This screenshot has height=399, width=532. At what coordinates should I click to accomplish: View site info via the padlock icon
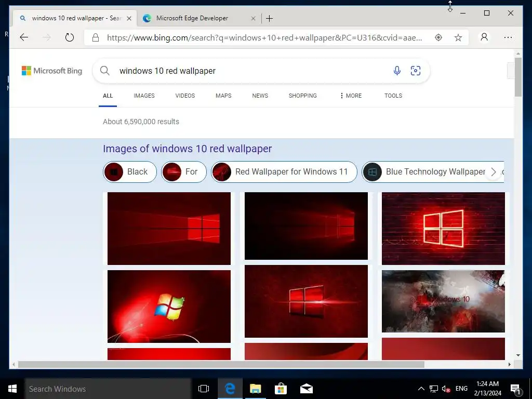96,37
